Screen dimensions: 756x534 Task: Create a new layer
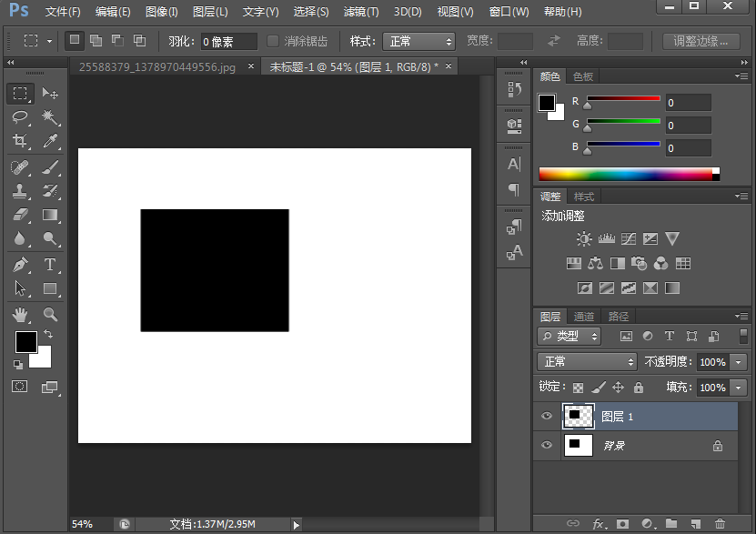(x=695, y=523)
